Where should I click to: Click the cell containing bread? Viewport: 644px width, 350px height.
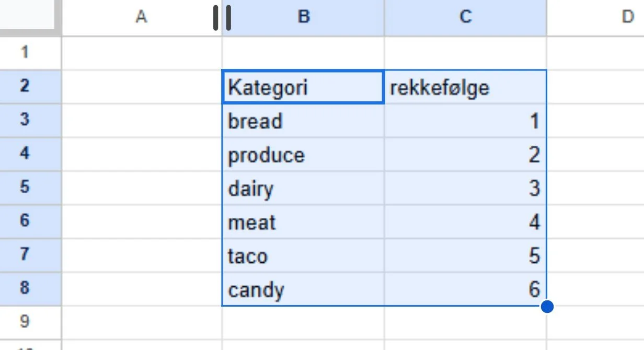303,121
